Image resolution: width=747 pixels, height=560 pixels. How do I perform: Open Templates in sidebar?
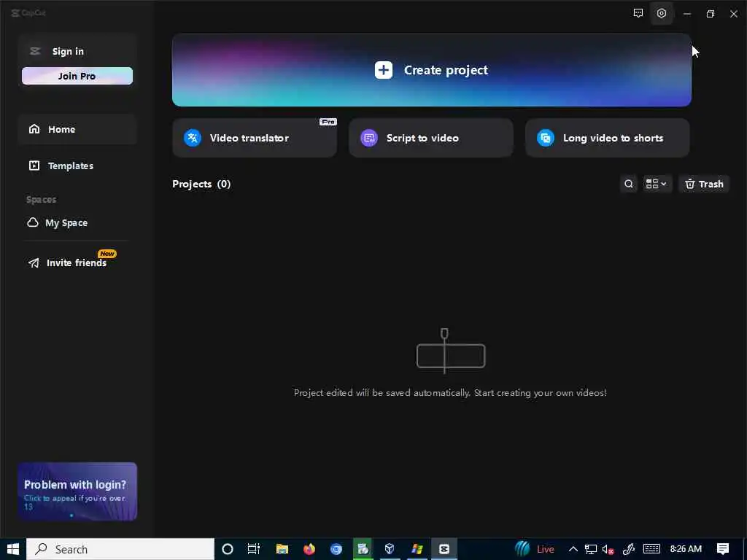(77, 166)
